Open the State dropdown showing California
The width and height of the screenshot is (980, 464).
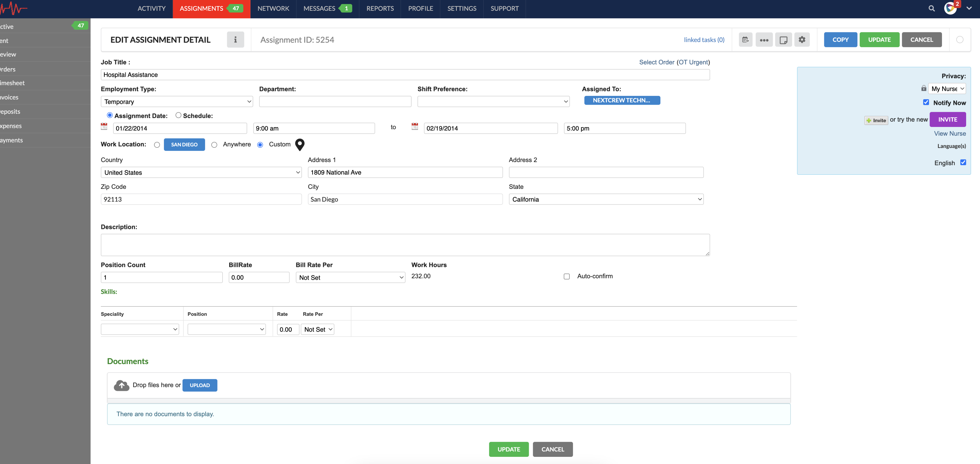tap(606, 199)
